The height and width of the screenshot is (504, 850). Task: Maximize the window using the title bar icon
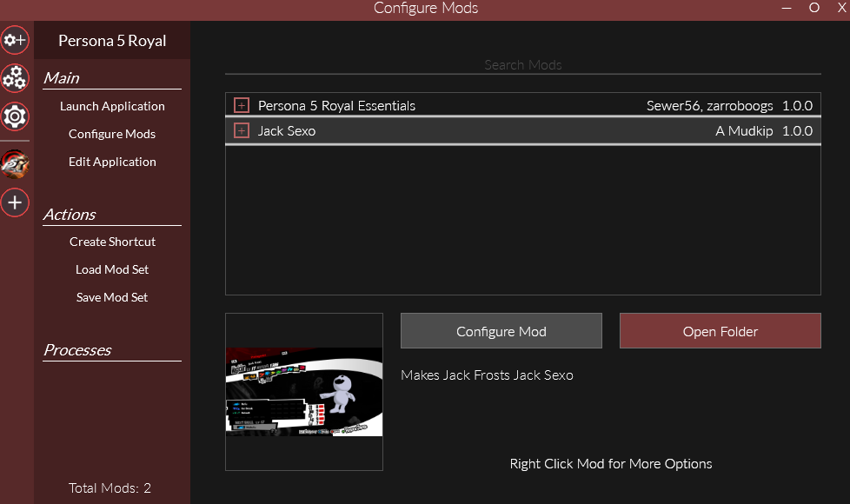coord(814,8)
